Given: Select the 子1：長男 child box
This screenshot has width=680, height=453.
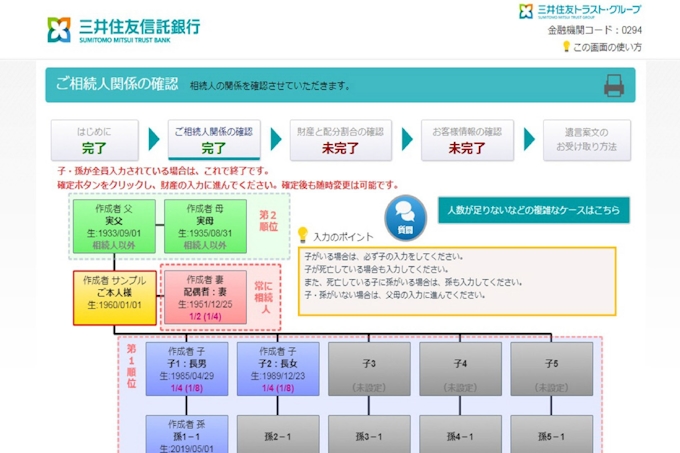Looking at the screenshot, I should (x=186, y=370).
